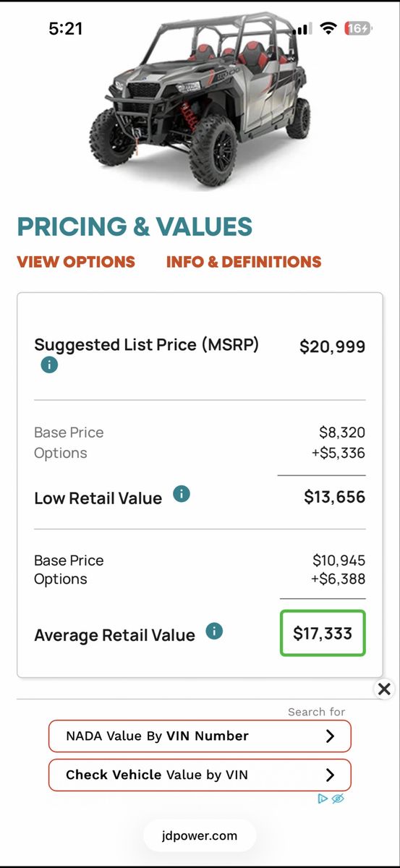
Task: Tap the AdChoices triangle icon
Action: click(x=323, y=799)
